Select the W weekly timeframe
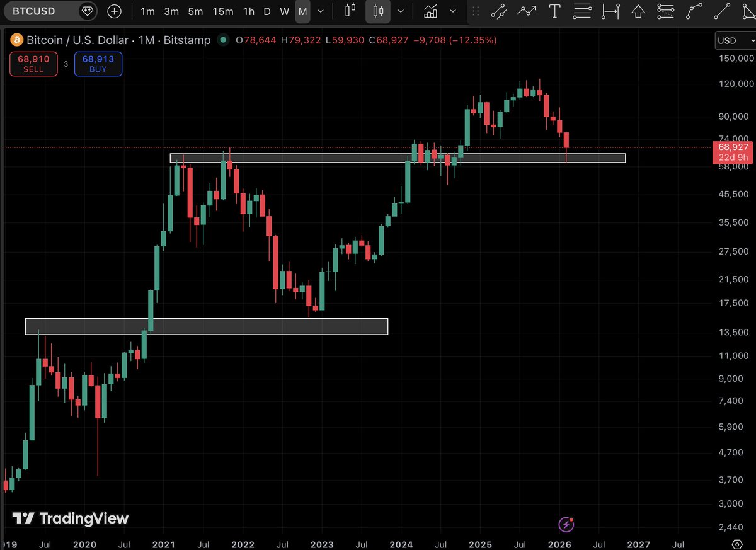This screenshot has height=550, width=756. click(284, 11)
